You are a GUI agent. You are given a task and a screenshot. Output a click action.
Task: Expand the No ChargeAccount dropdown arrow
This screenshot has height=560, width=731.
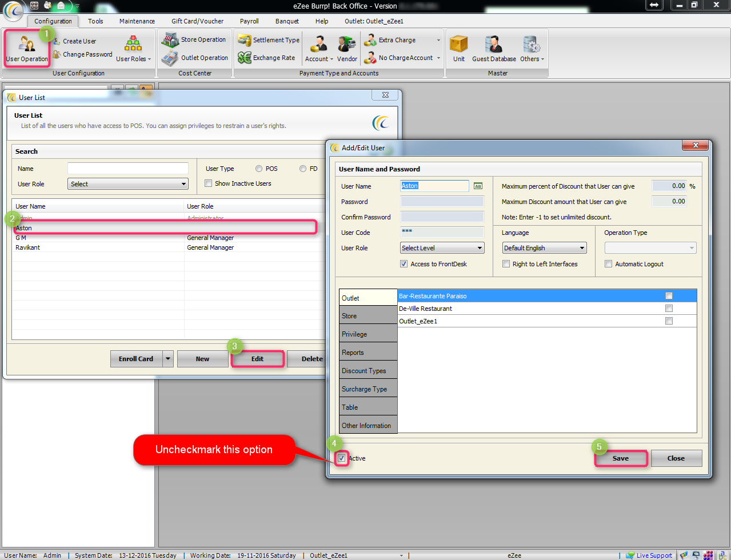(438, 58)
